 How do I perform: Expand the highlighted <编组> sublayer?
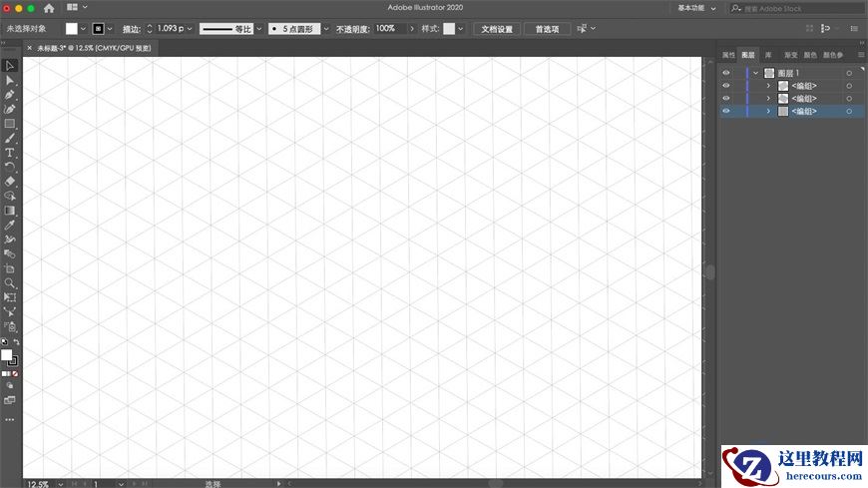[768, 112]
